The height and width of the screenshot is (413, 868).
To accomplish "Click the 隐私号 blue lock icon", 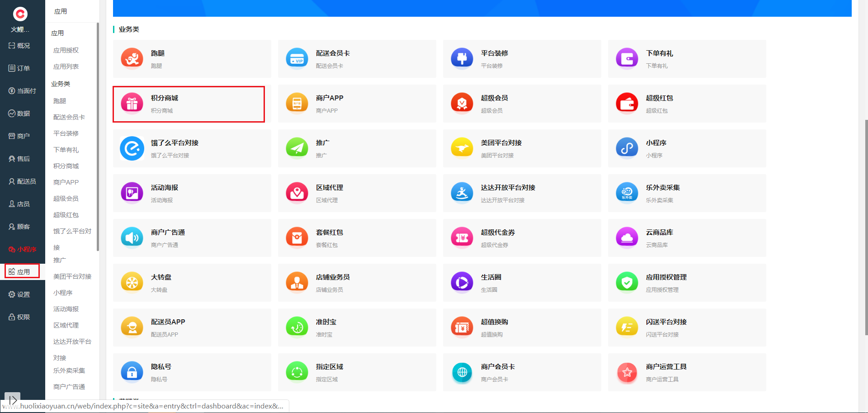I will tap(132, 372).
